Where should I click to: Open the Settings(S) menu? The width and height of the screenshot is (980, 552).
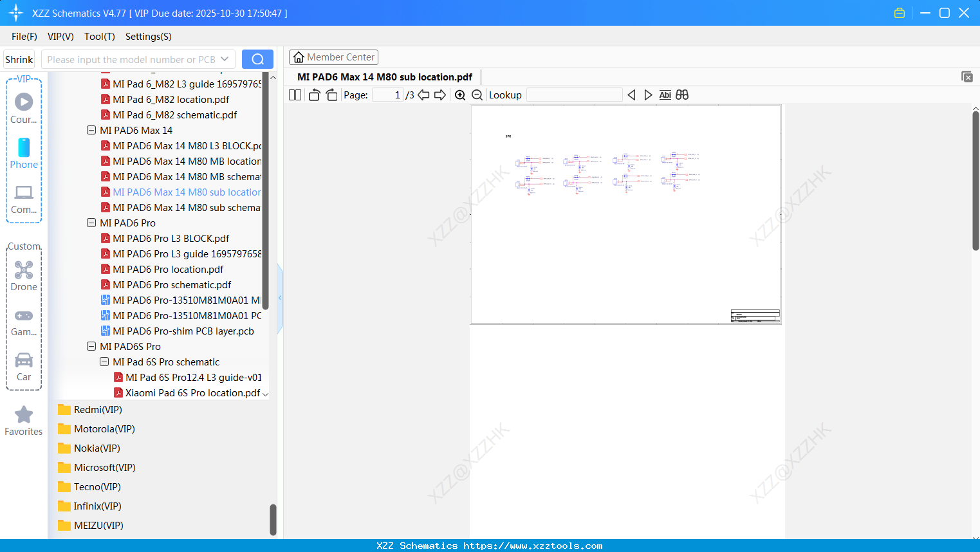[x=149, y=37]
